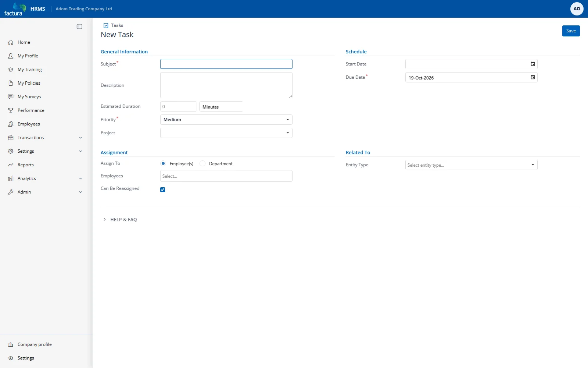
Task: Open the Start Date calendar picker
Action: 533,64
